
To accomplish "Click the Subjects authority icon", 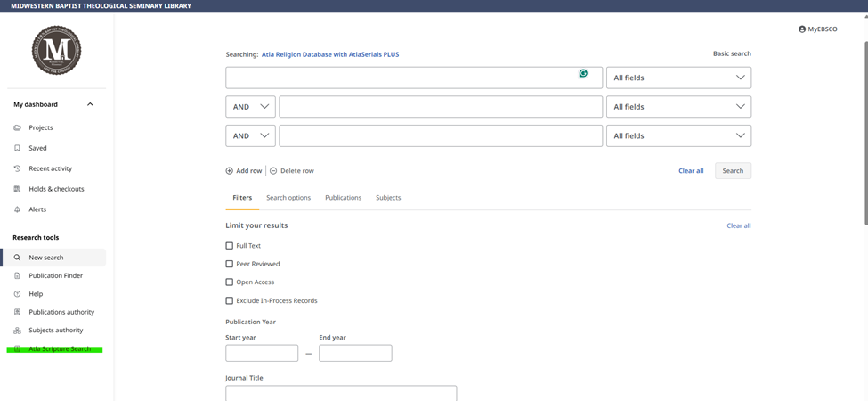I will (17, 331).
